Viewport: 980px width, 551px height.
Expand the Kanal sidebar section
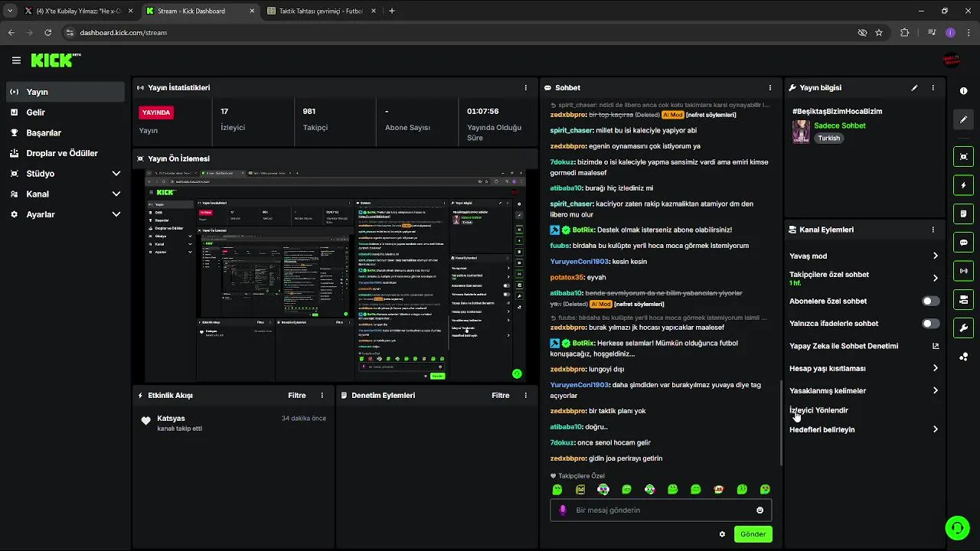65,194
